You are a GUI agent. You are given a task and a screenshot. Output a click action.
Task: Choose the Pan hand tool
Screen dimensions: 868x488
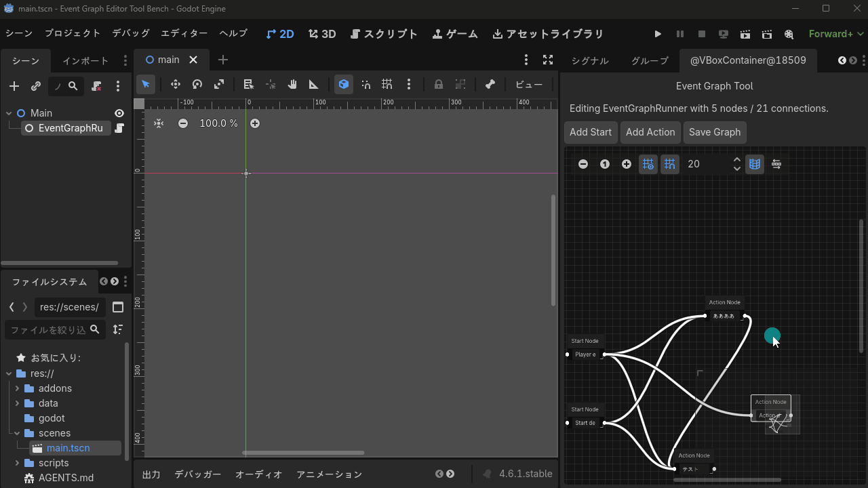[292, 85]
